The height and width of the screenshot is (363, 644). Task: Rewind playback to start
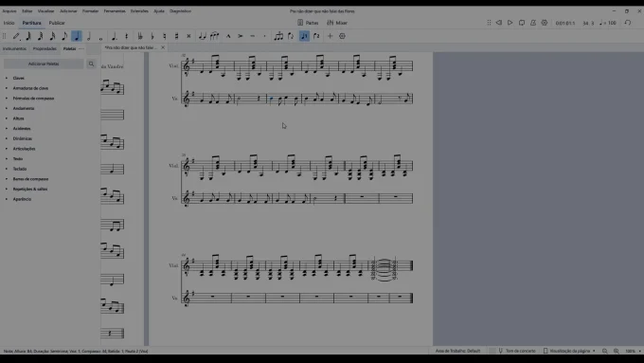click(498, 23)
